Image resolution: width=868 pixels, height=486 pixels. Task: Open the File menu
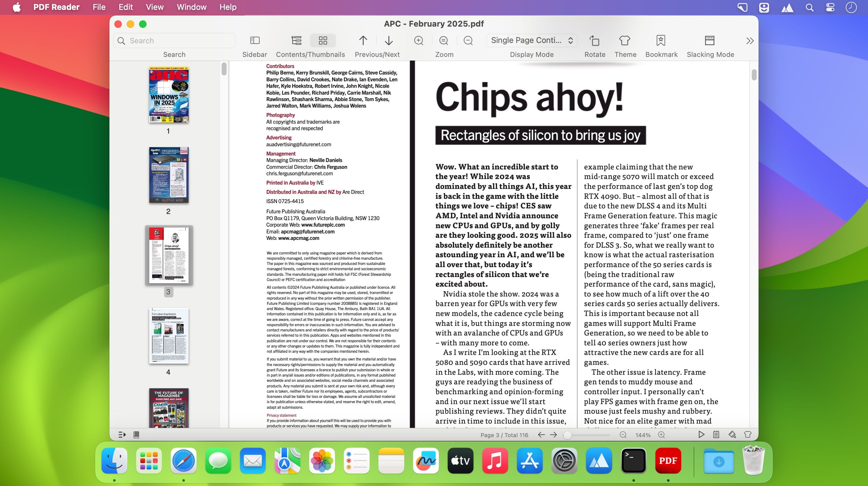pyautogui.click(x=99, y=7)
